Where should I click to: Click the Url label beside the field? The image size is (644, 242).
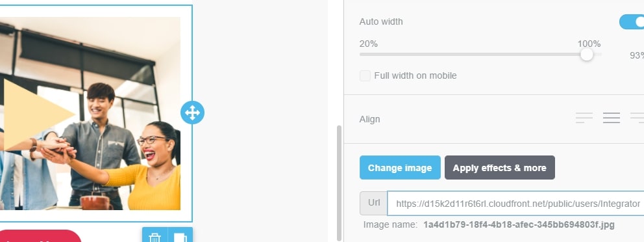point(374,204)
